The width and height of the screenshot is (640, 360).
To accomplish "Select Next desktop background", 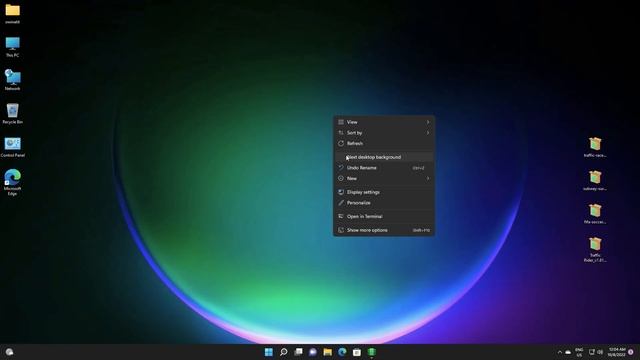I will tap(384, 157).
